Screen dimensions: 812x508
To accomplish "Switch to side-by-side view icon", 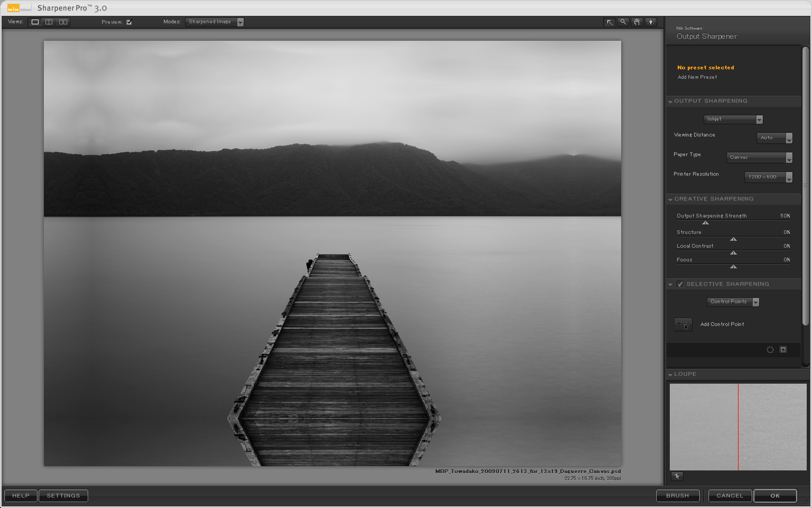I will [x=63, y=22].
